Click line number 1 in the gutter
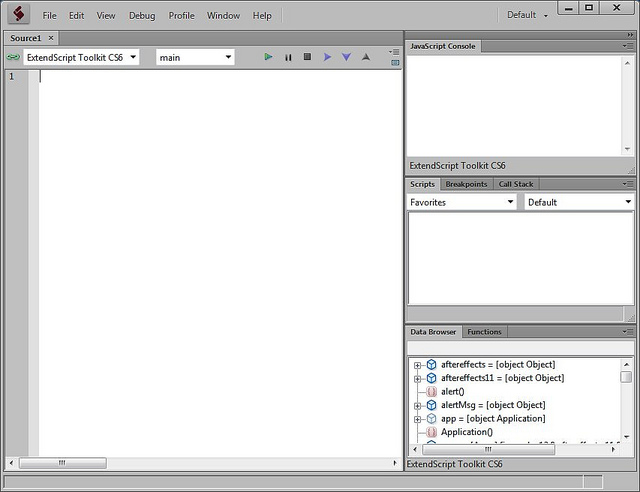Viewport: 640px width, 492px height. coord(11,76)
